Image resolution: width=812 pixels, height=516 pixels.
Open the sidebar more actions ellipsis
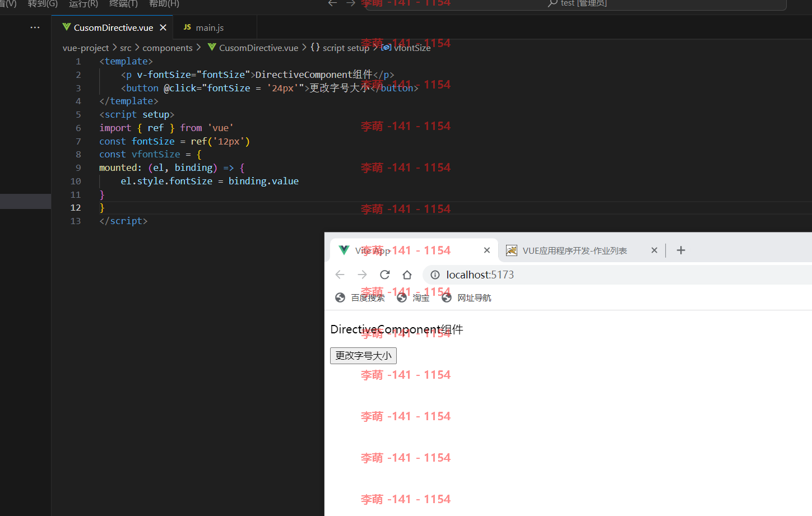coord(35,27)
